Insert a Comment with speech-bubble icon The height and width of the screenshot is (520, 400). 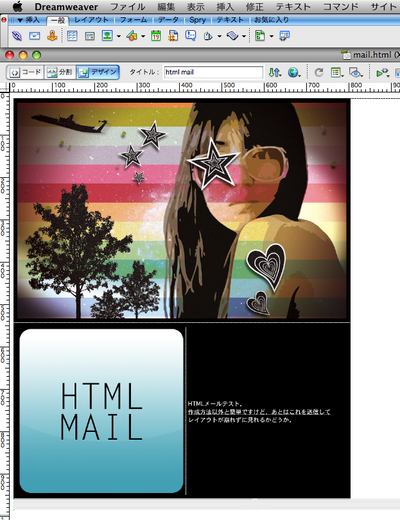(x=190, y=35)
